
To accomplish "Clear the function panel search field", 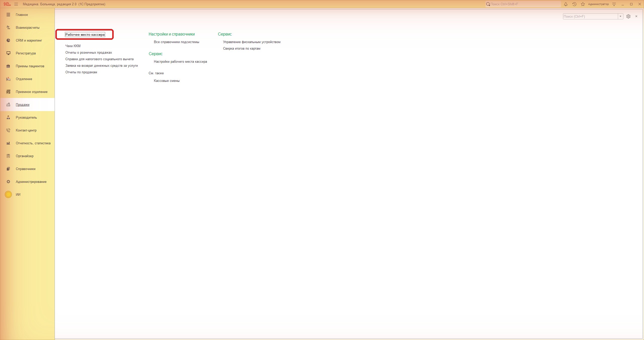I will (621, 16).
